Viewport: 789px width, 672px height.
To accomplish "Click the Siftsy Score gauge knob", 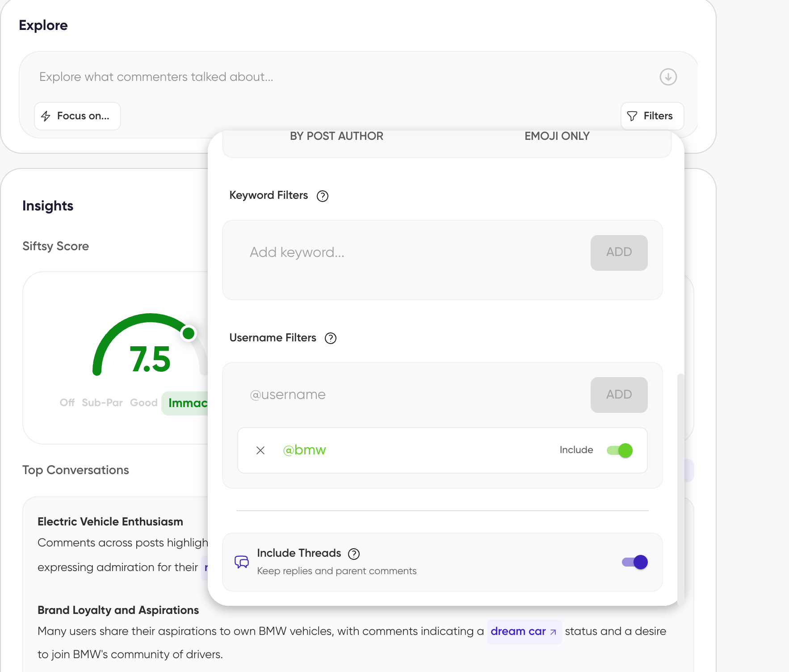I will click(189, 333).
